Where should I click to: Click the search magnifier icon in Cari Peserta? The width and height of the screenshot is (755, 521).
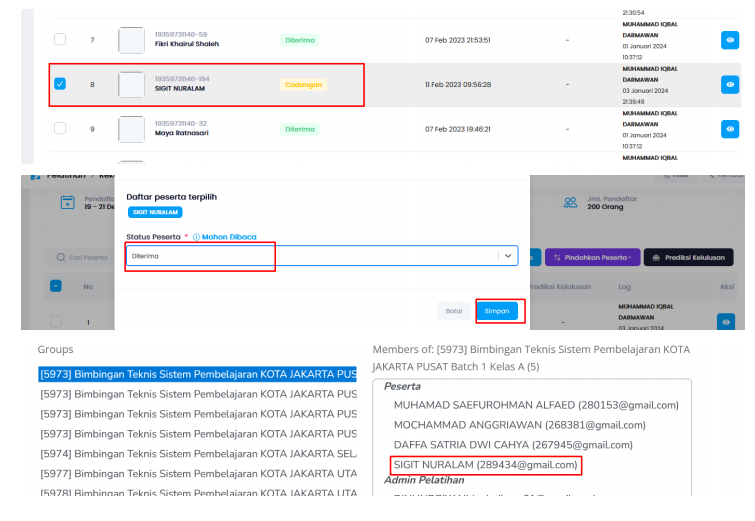(x=61, y=258)
